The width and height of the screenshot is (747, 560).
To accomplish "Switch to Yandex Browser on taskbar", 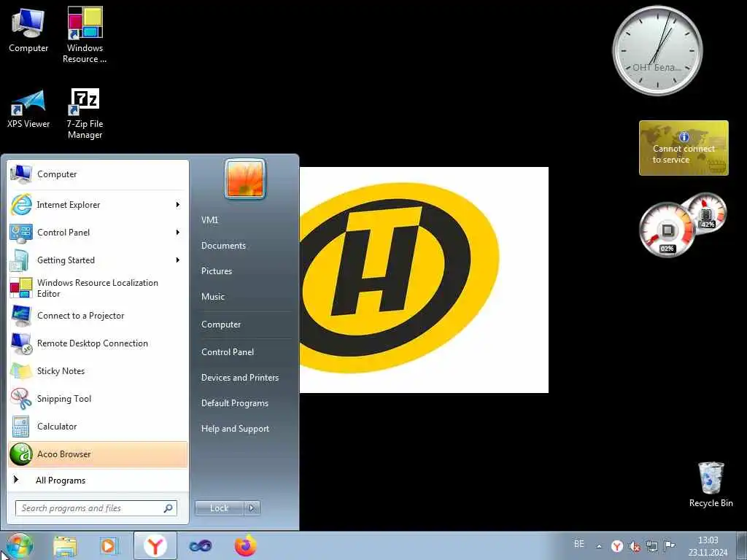I will tap(155, 545).
